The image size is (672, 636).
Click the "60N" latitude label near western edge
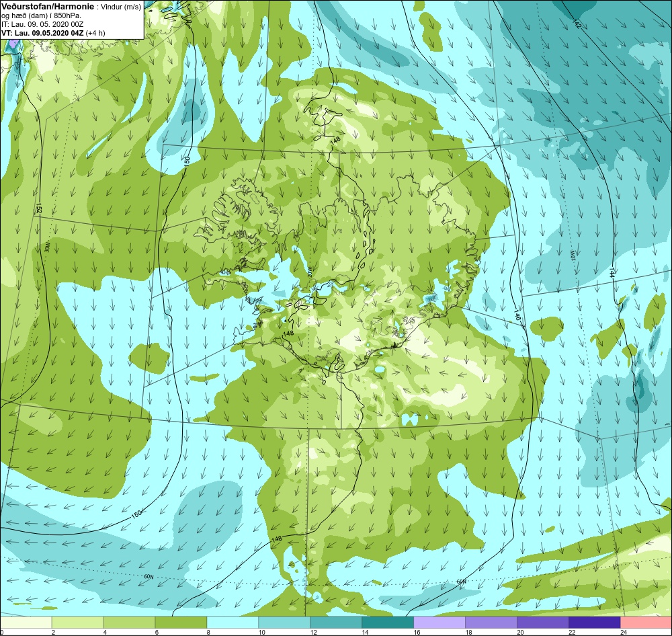(149, 576)
